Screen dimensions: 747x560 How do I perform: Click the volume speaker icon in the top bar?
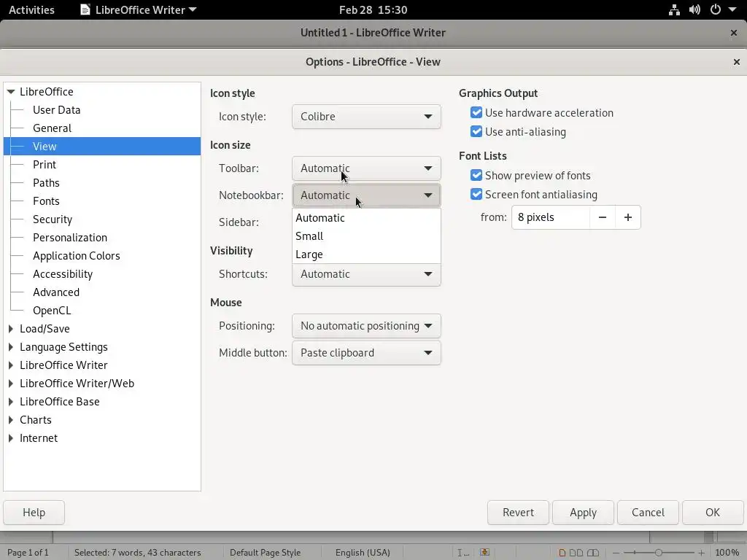click(x=694, y=9)
